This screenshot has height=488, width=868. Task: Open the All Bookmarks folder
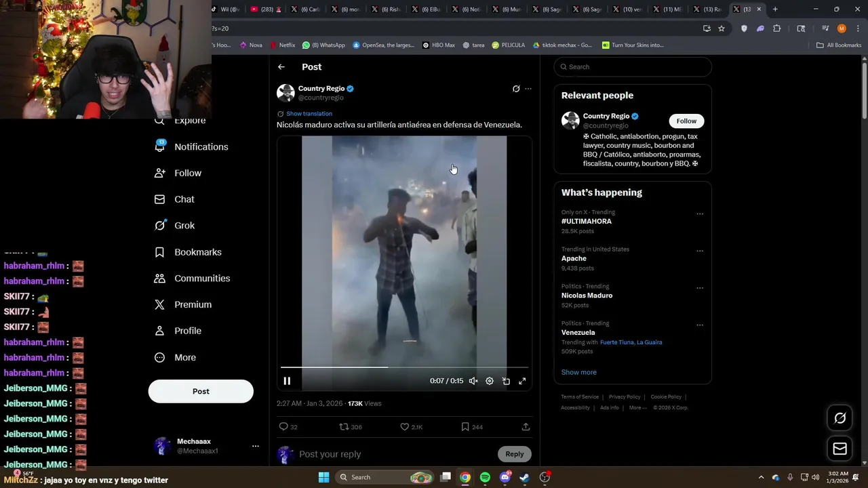[x=839, y=45]
